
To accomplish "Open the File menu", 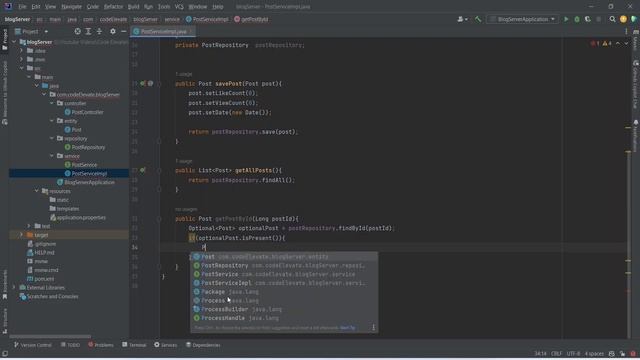I will click(22, 7).
